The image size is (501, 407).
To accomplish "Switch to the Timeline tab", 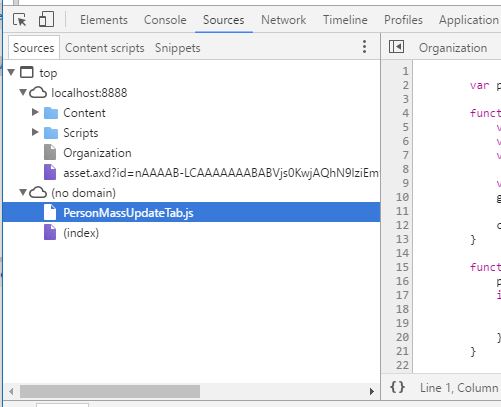I will coord(345,20).
